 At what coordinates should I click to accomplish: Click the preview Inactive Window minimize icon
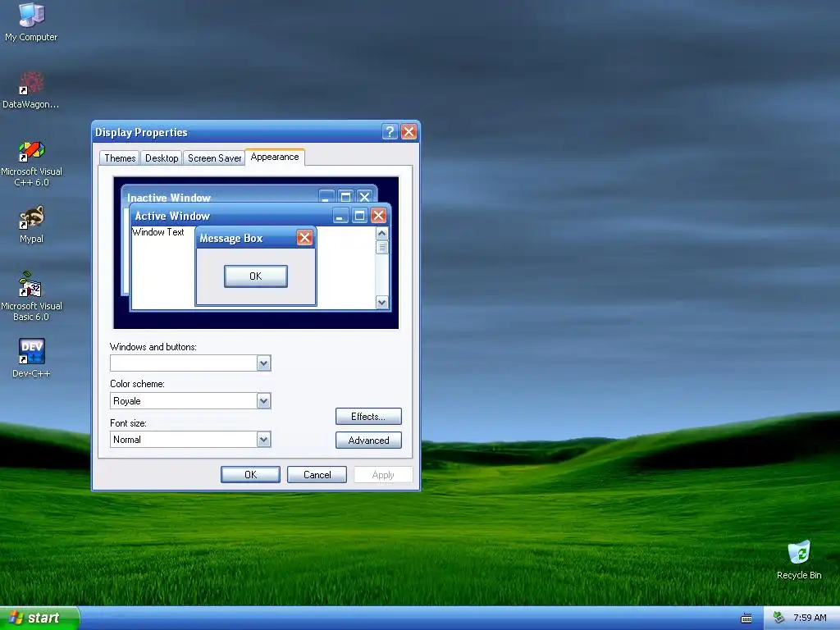pyautogui.click(x=326, y=196)
